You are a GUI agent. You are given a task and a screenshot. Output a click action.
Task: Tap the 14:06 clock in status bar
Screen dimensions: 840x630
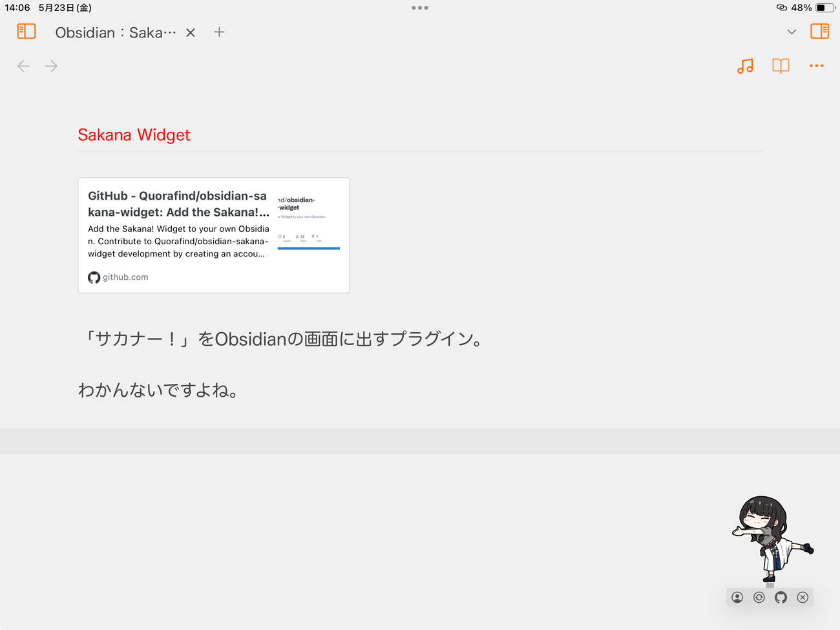click(17, 8)
